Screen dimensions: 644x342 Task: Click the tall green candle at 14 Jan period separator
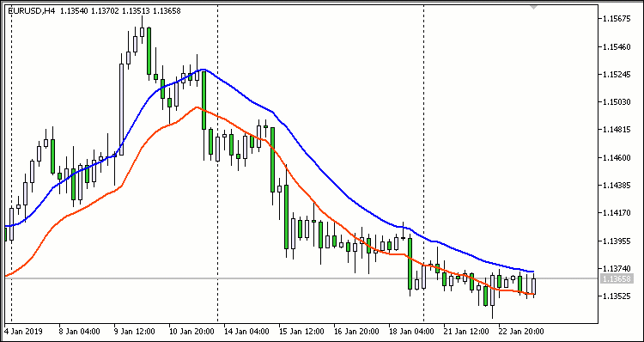[x=204, y=101]
